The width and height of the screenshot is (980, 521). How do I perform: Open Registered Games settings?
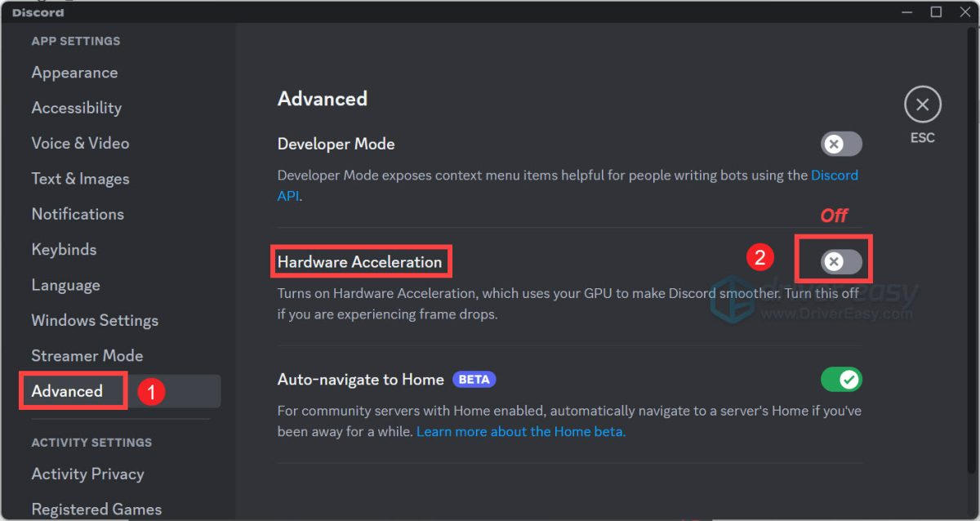pyautogui.click(x=96, y=509)
